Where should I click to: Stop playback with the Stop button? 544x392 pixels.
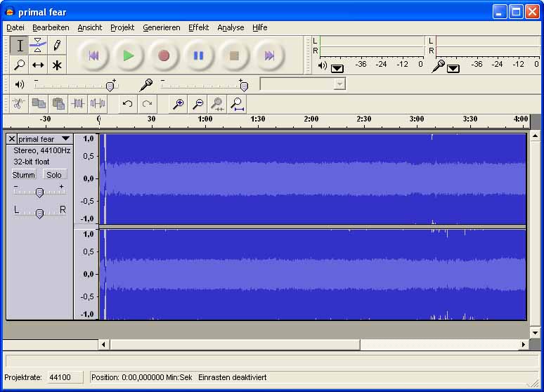tap(234, 55)
